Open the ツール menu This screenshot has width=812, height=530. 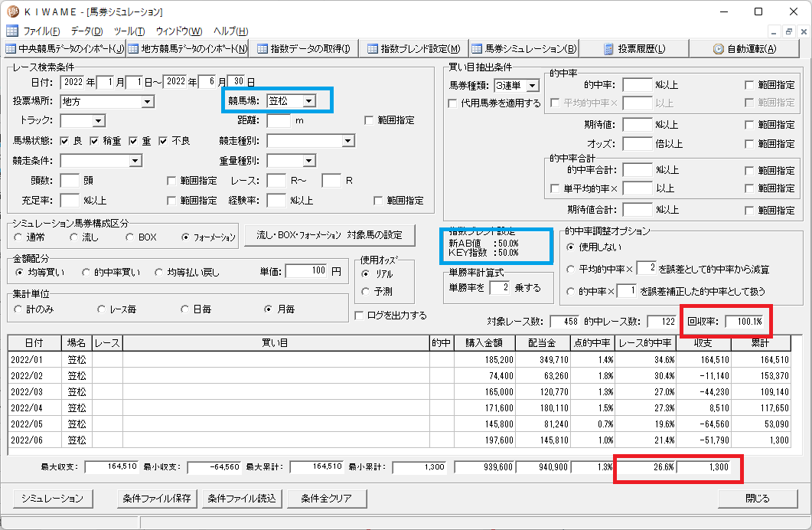click(x=129, y=31)
